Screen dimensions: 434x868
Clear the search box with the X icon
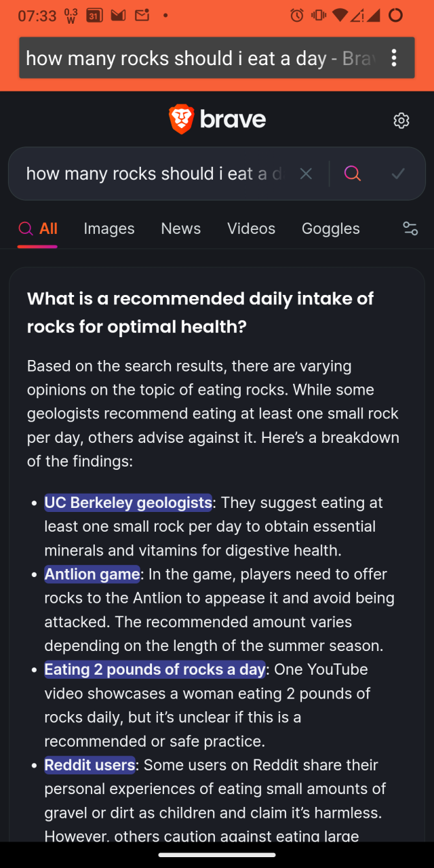pyautogui.click(x=306, y=174)
